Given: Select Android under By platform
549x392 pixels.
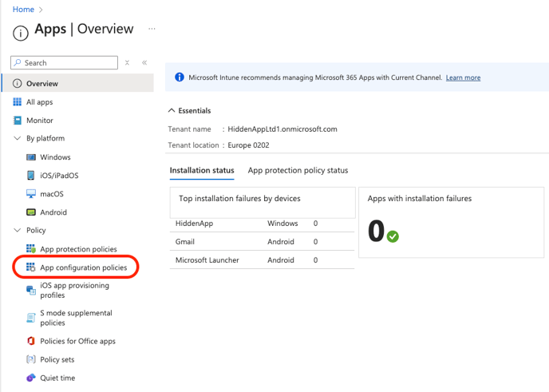Looking at the screenshot, I should (x=53, y=212).
